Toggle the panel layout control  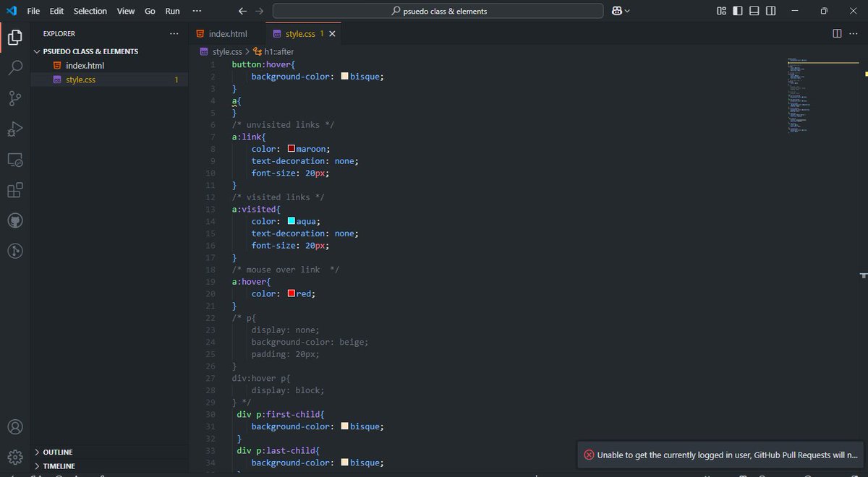click(753, 11)
